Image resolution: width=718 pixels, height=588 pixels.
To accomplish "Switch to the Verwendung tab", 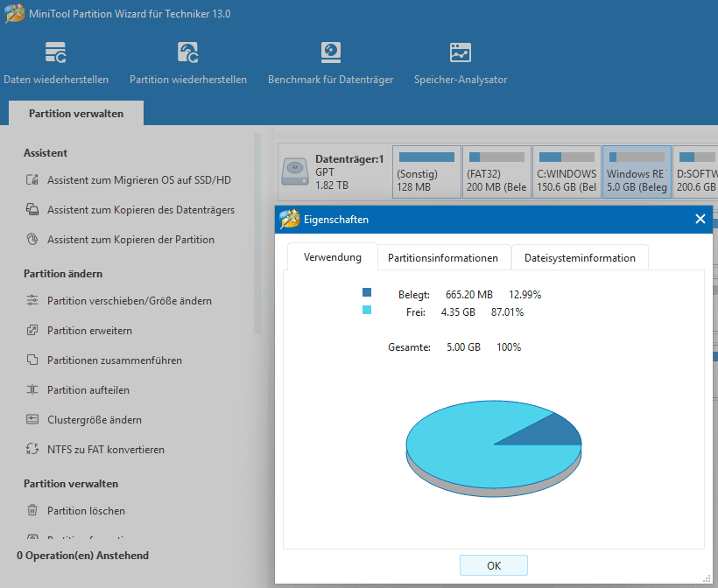I will tap(333, 257).
